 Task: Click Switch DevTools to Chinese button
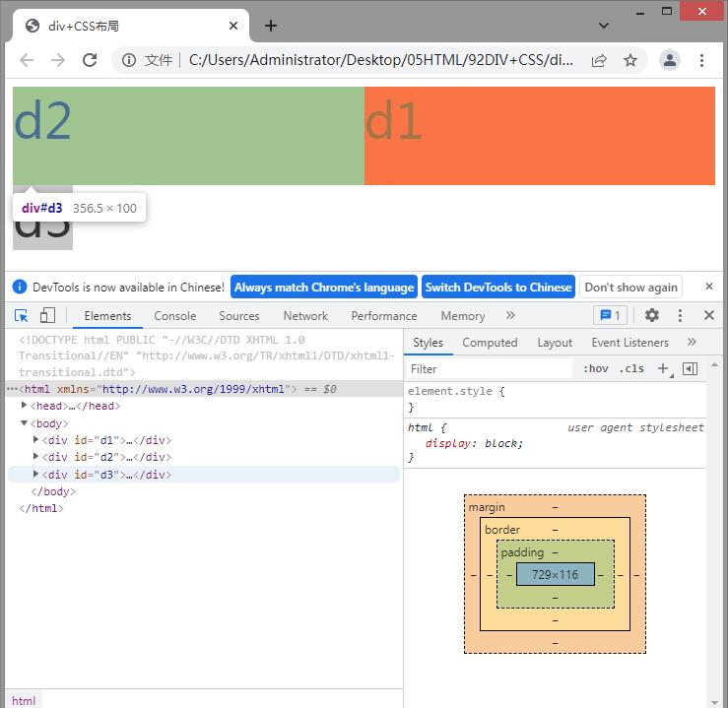click(x=497, y=288)
